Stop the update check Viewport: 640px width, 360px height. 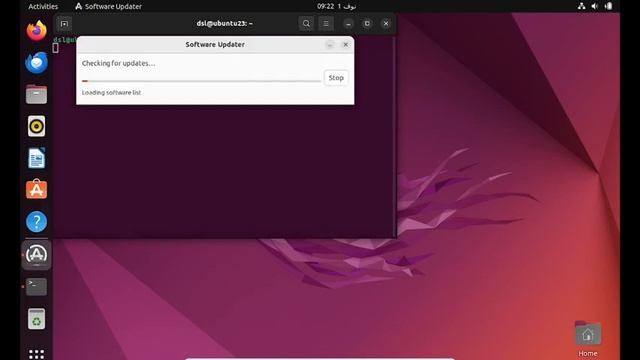coord(336,78)
